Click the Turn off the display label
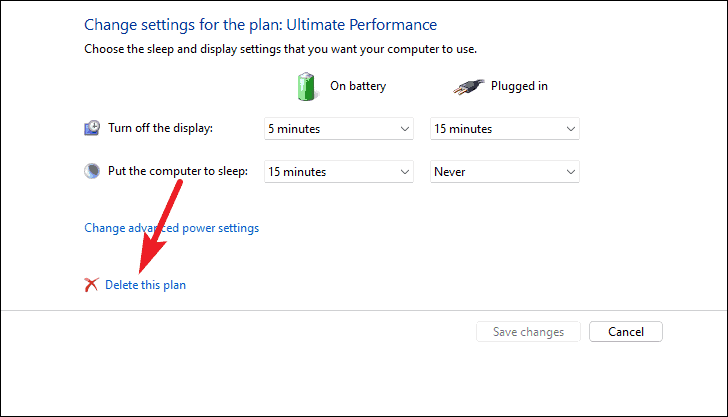 tap(160, 128)
